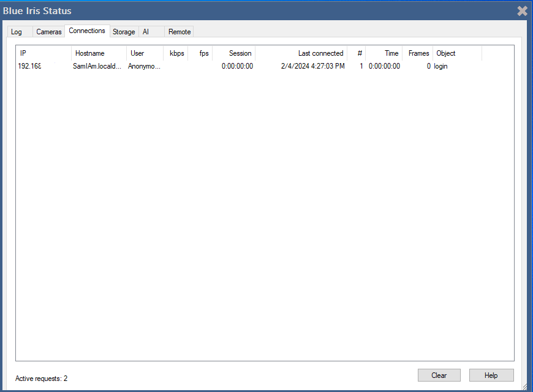533x392 pixels.
Task: Click the Time column header
Action: [x=385, y=53]
